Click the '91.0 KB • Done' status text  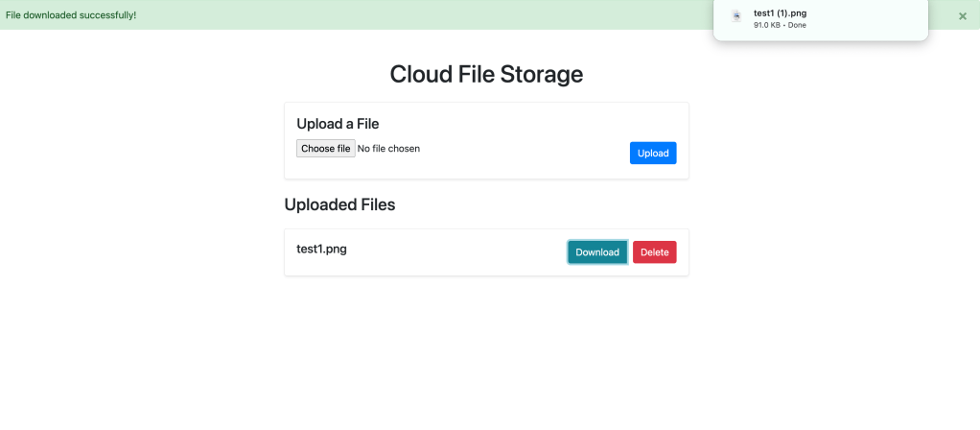point(780,25)
